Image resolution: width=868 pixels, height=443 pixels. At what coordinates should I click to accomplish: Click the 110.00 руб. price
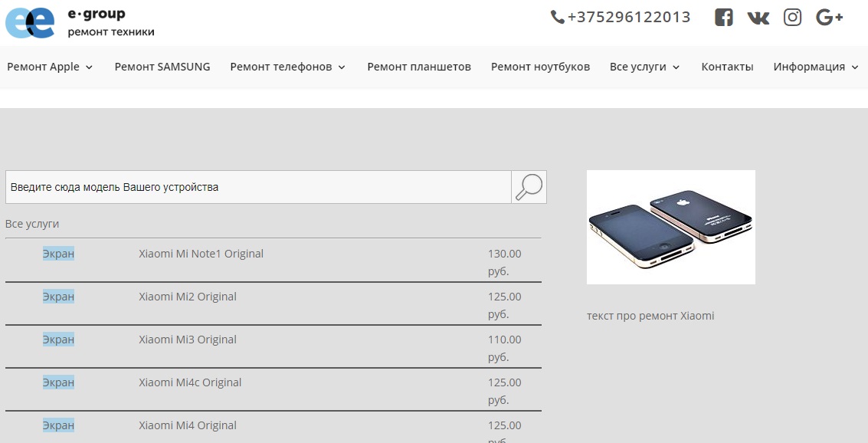pos(504,348)
